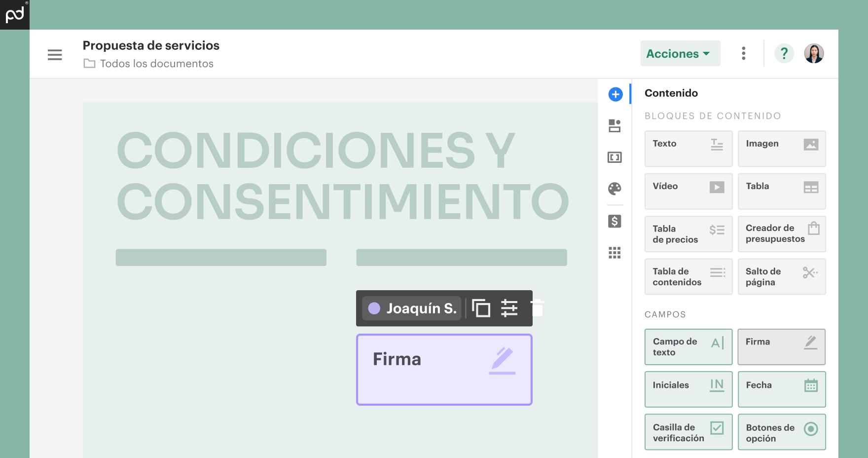868x458 pixels.
Task: Open the Acciones dropdown
Action: (x=680, y=53)
